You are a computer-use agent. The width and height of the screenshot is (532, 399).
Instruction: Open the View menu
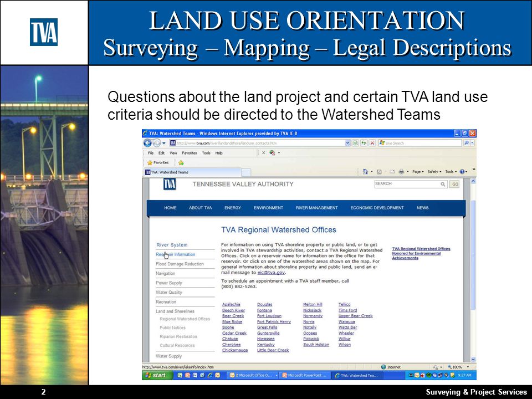(173, 153)
